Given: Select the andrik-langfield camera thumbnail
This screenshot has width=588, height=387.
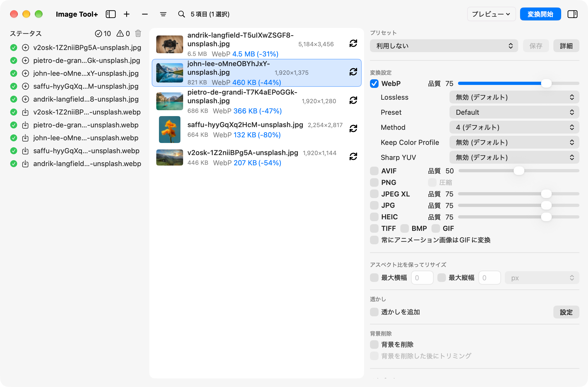Looking at the screenshot, I should pyautogui.click(x=170, y=44).
